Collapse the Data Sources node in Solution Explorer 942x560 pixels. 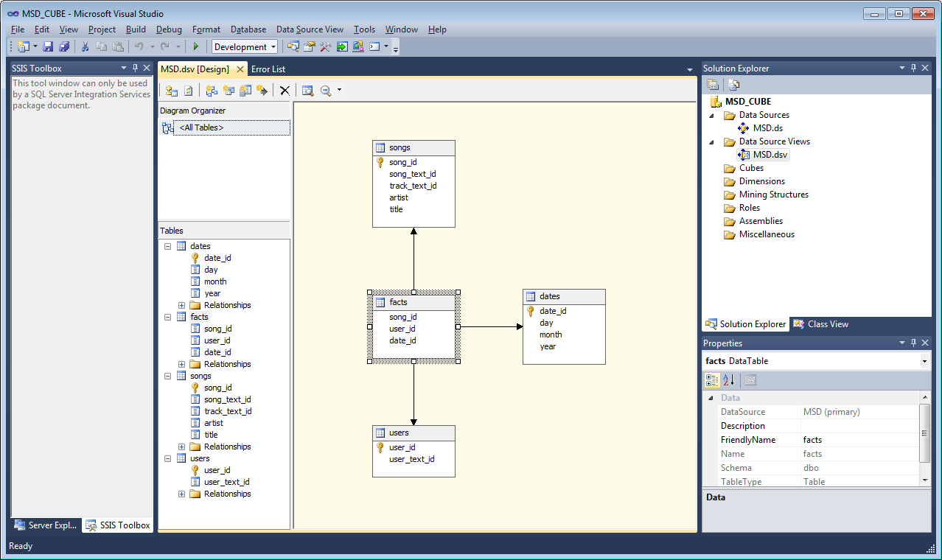pyautogui.click(x=712, y=116)
